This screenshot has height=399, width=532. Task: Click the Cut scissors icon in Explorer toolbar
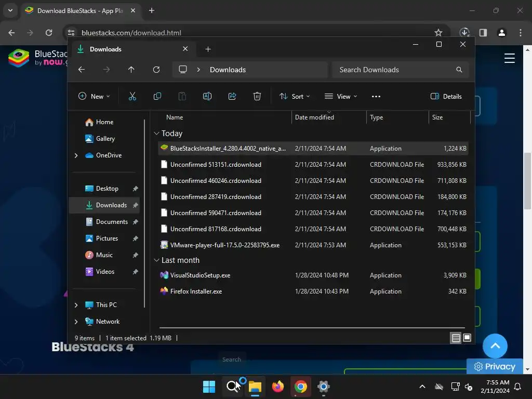tap(132, 96)
